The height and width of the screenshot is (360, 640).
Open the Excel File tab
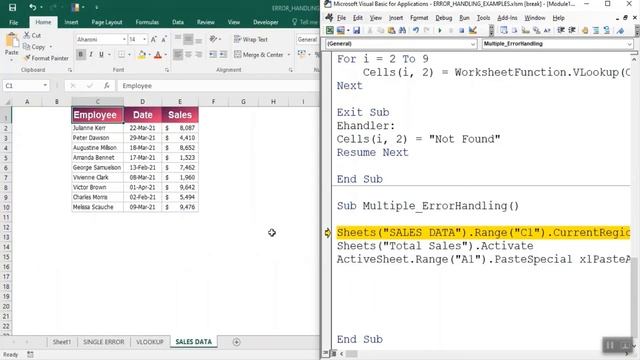click(x=13, y=22)
